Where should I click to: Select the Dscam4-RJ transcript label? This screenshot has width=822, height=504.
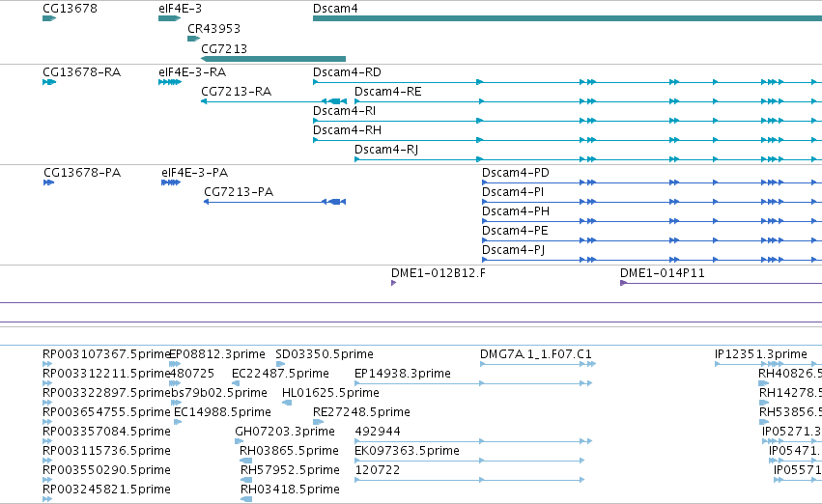pos(386,150)
